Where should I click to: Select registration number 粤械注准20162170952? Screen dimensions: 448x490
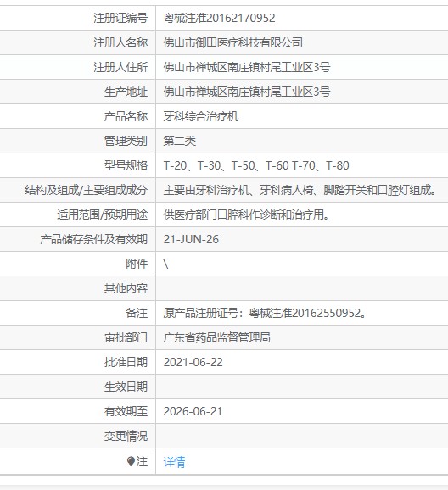click(x=219, y=18)
